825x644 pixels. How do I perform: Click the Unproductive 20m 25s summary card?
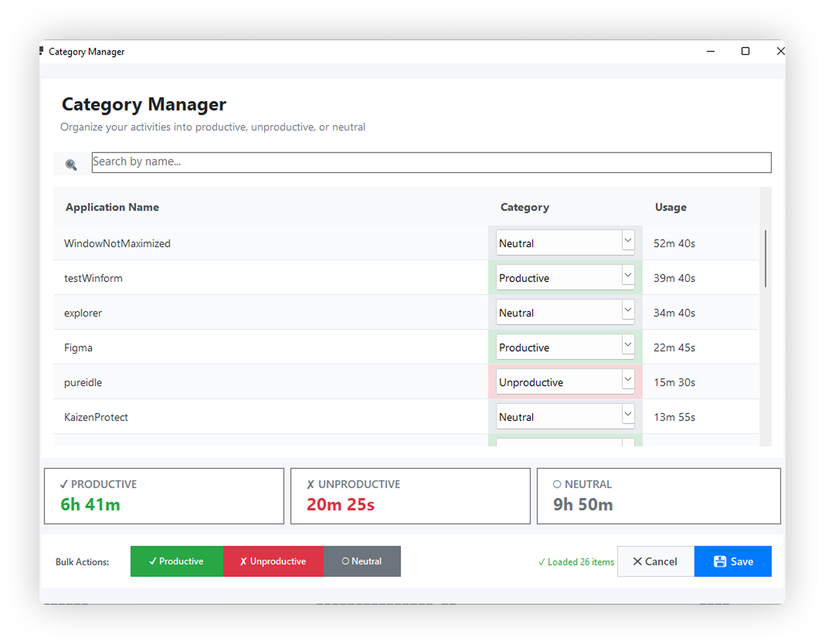410,496
